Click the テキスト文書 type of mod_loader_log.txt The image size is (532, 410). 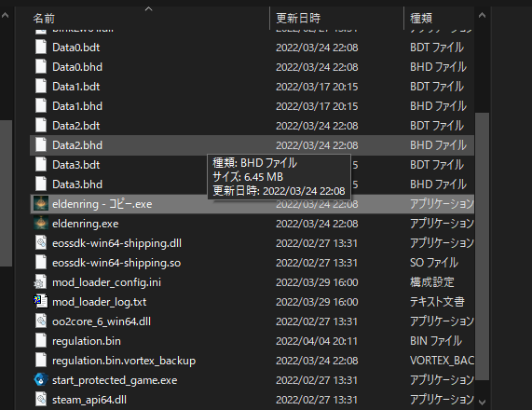click(x=437, y=302)
